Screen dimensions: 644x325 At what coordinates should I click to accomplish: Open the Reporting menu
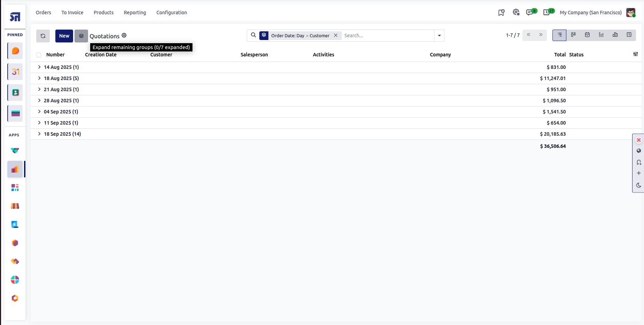point(135,13)
